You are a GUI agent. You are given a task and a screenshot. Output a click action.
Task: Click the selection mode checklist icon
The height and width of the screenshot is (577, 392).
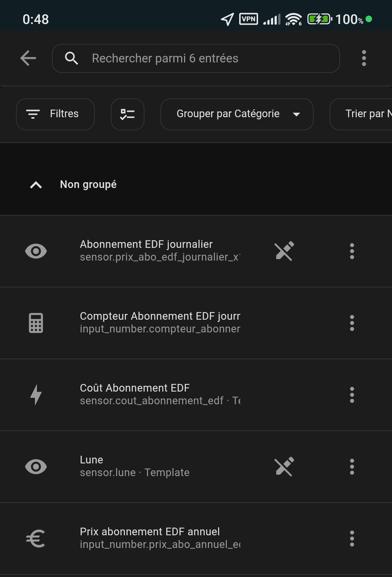[x=127, y=114]
